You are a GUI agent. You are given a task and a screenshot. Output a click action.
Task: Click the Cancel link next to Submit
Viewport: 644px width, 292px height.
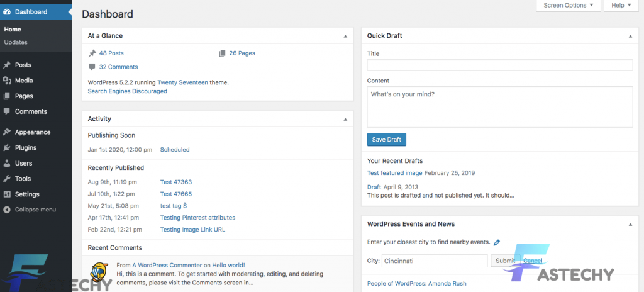tap(533, 261)
